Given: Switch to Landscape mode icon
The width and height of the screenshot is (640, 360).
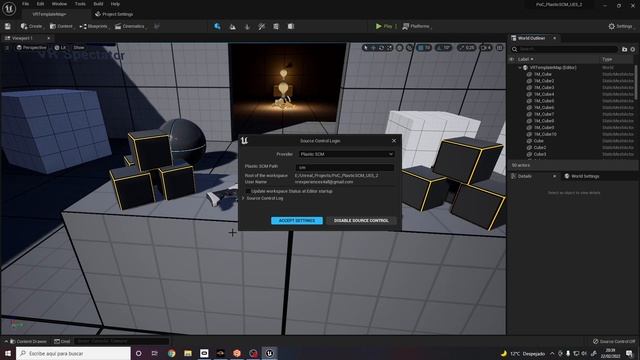Looking at the screenshot, I should click(x=232, y=27).
